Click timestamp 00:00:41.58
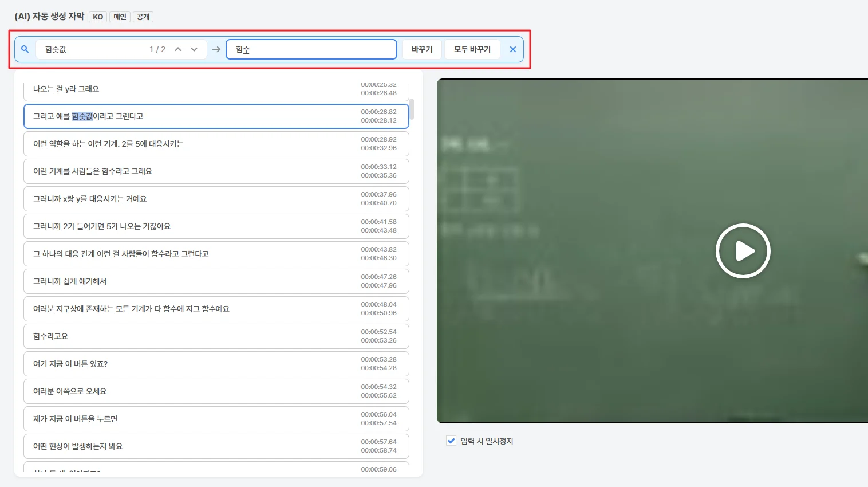868x487 pixels. tap(378, 222)
